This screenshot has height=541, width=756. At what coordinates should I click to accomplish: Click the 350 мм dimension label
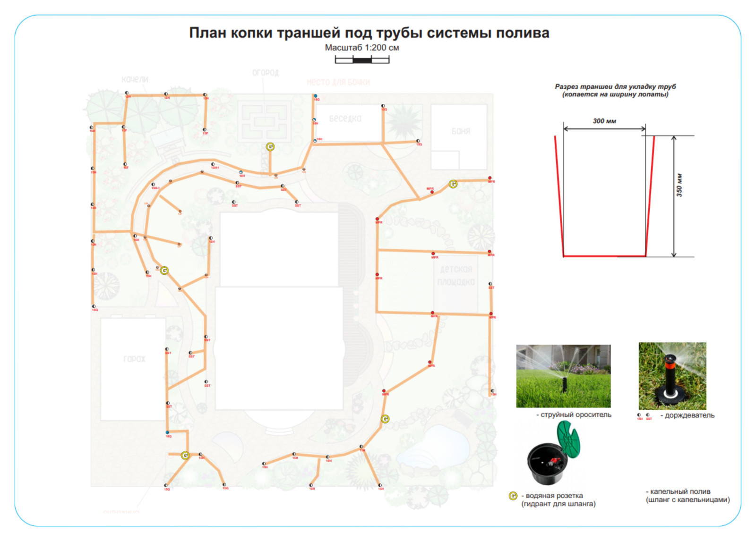click(679, 184)
